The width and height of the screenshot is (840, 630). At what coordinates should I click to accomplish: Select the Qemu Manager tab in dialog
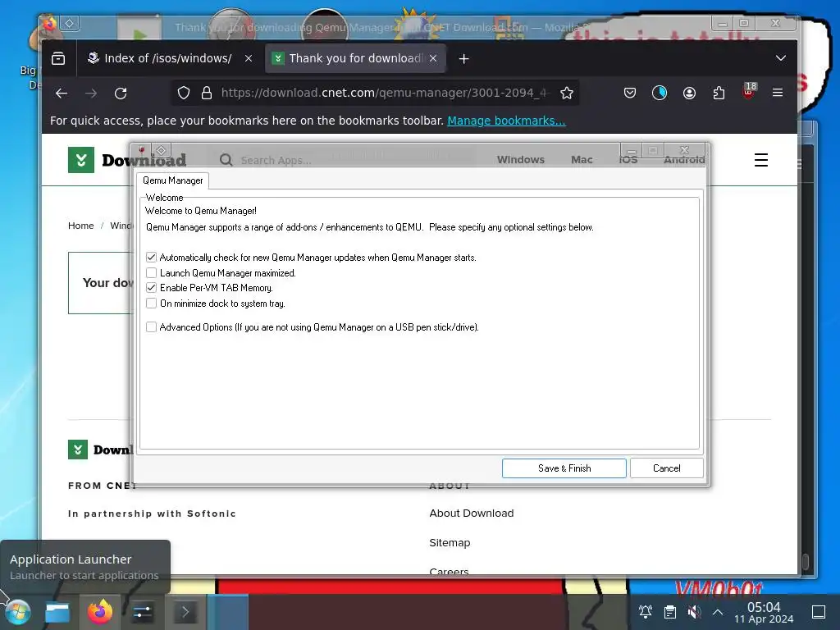point(172,180)
